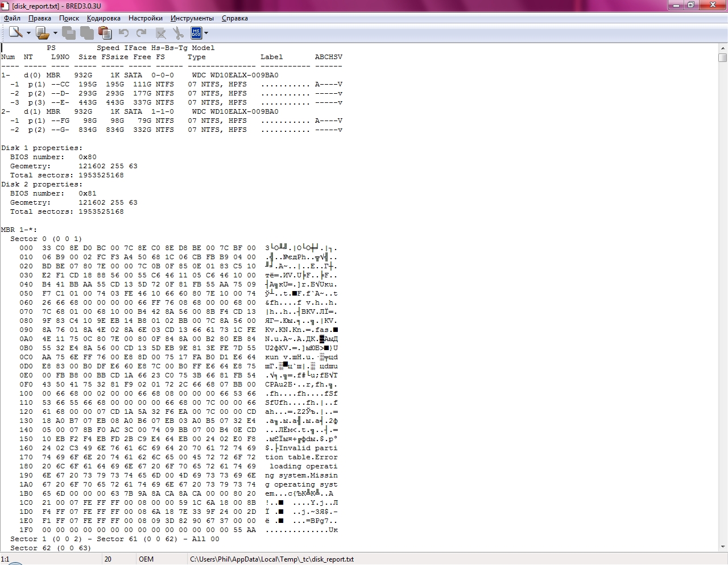Click the OEM encoding field in status bar

pos(146,559)
